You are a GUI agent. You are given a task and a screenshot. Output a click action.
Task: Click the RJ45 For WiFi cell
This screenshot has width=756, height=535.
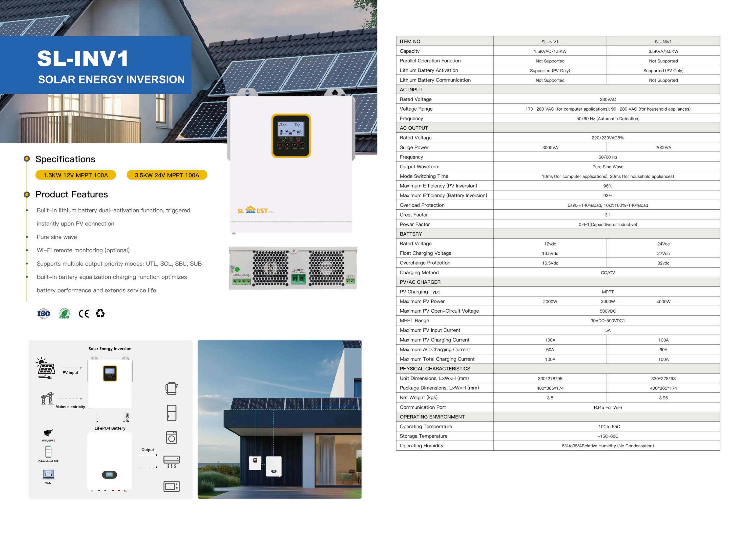606,407
